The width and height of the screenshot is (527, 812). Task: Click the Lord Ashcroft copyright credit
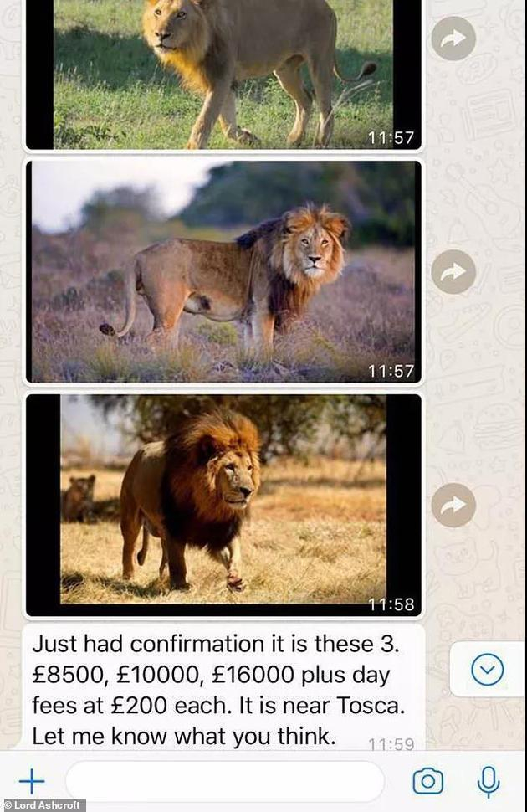click(x=42, y=804)
